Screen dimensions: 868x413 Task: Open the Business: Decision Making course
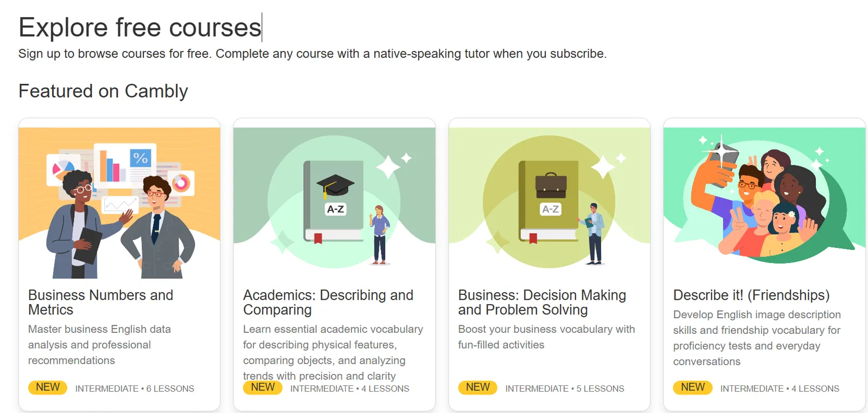[541, 302]
